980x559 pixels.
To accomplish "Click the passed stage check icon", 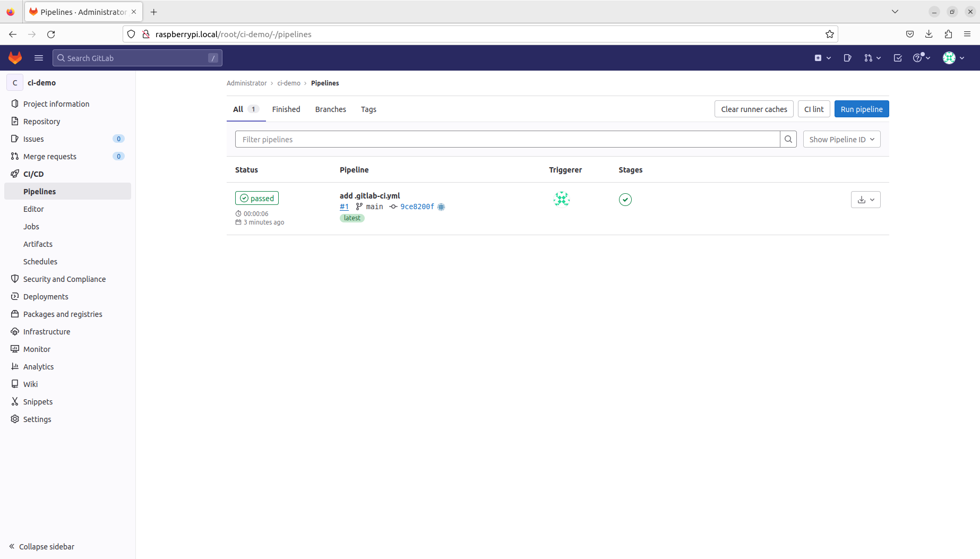I will [x=625, y=200].
